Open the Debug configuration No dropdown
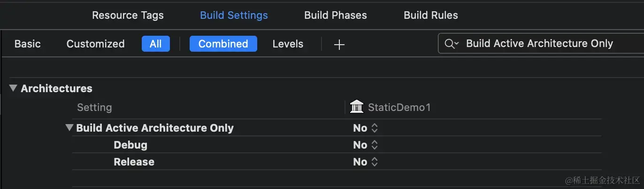This screenshot has width=644, height=189. 360,145
